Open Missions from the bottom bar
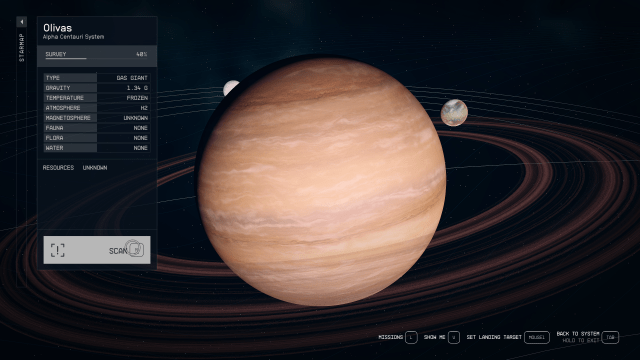The height and width of the screenshot is (360, 640). (x=391, y=337)
